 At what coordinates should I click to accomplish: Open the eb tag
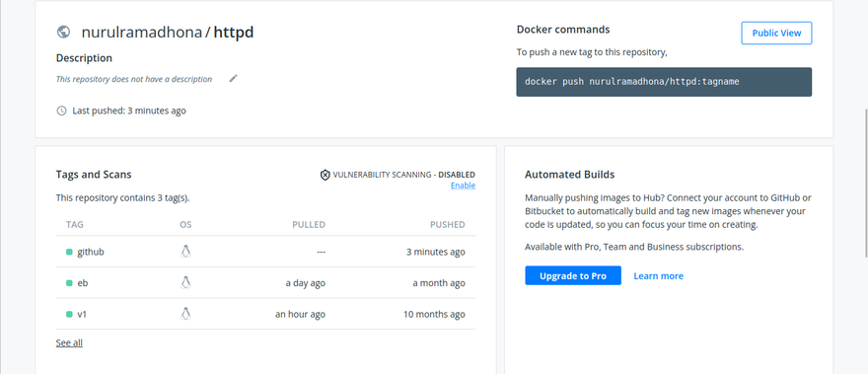83,283
